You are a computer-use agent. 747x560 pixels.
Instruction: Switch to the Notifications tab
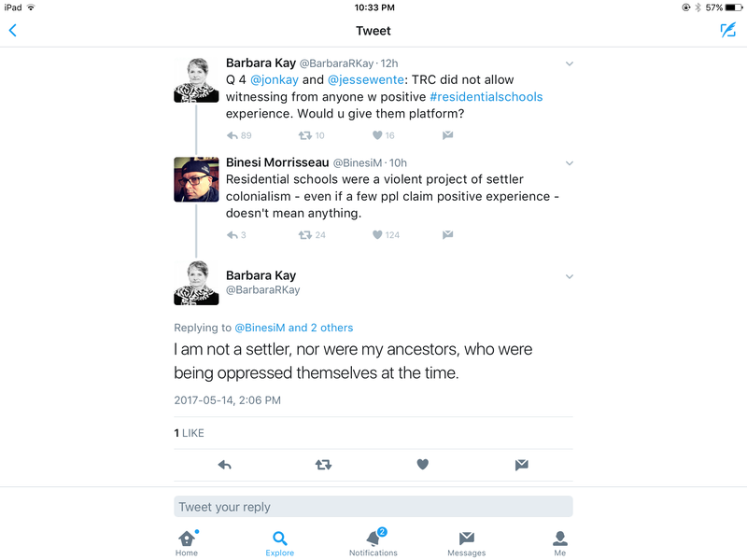tap(373, 542)
